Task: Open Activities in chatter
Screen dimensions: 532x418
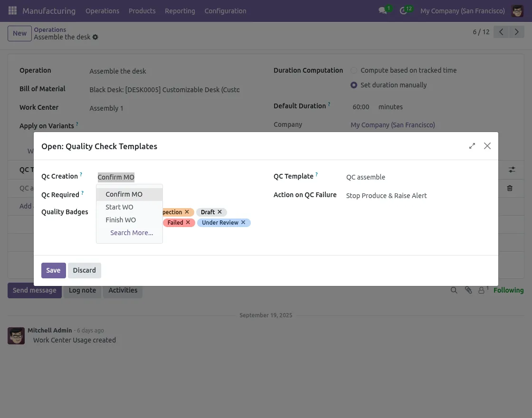Action: point(123,290)
